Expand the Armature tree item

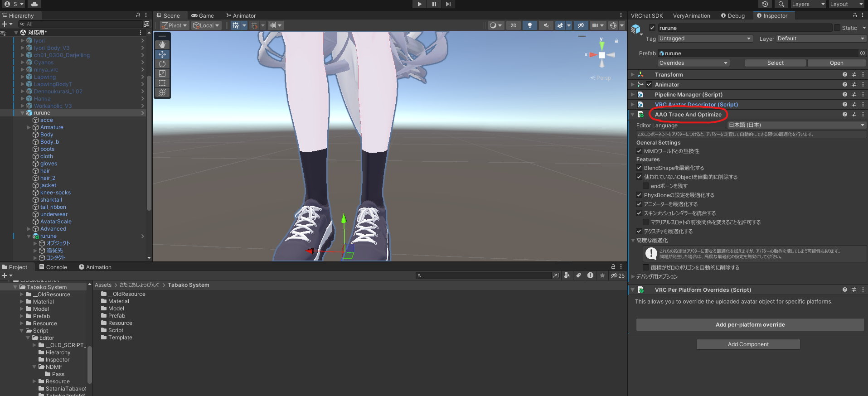tap(29, 127)
